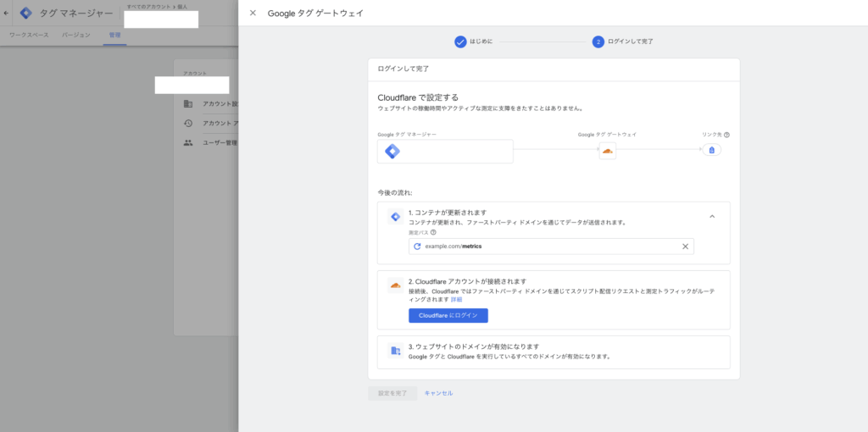
Task: Click the back arrow in Tag Manager header
Action: 6,13
